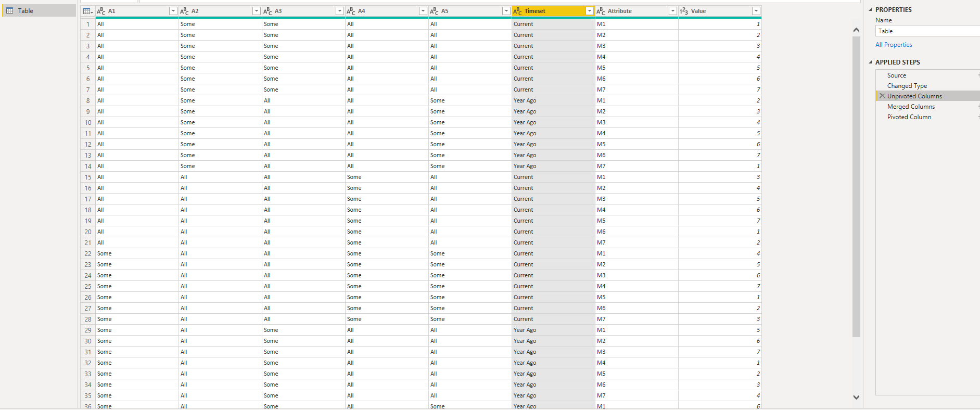Click the A1 column data type icon
Viewport: 980px width, 410px height.
101,11
